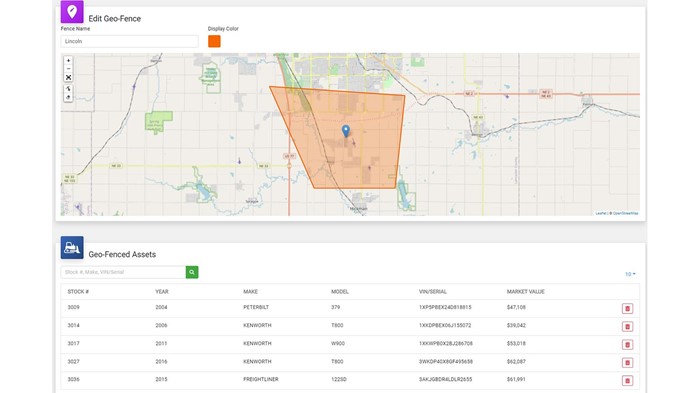The width and height of the screenshot is (700, 393).
Task: Click VIN 1XKDPBEX06J155072
Action: 445,325
